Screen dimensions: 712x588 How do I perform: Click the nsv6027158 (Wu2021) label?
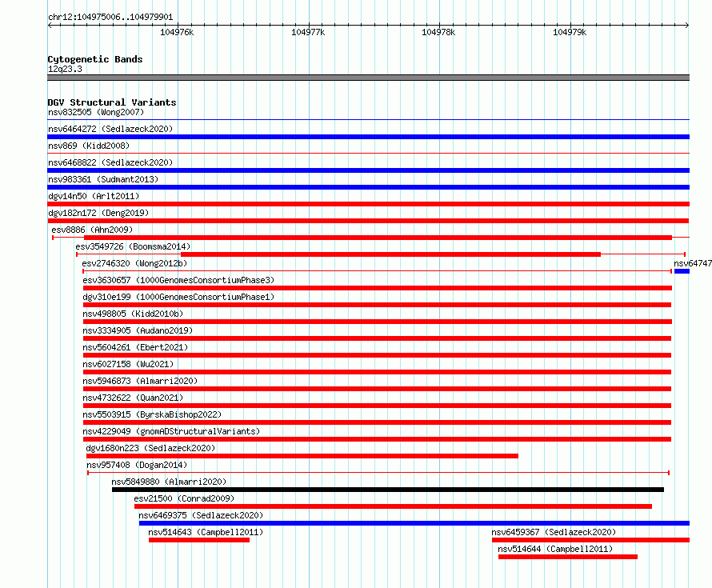point(128,364)
